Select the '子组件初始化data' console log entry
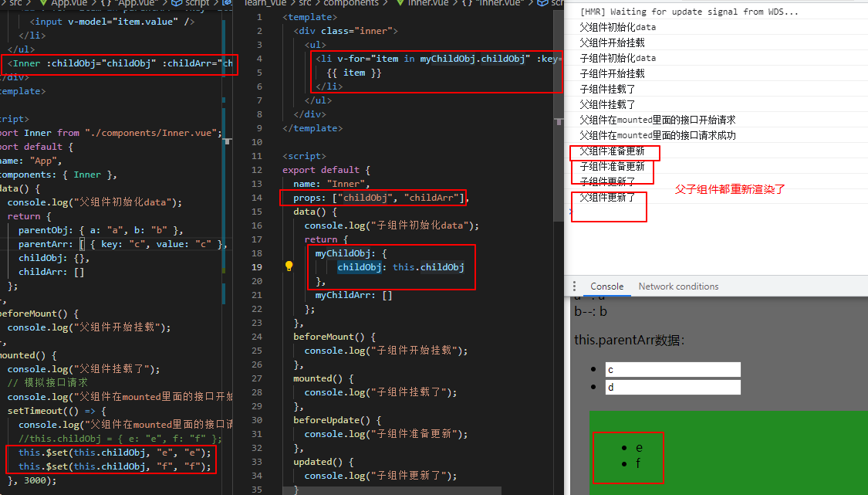868x495 pixels. click(x=618, y=58)
